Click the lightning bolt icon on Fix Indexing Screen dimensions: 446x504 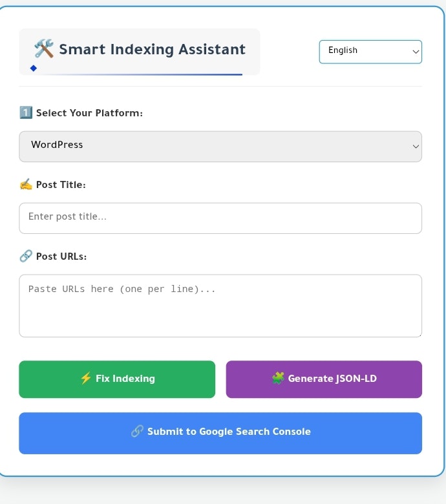point(85,379)
